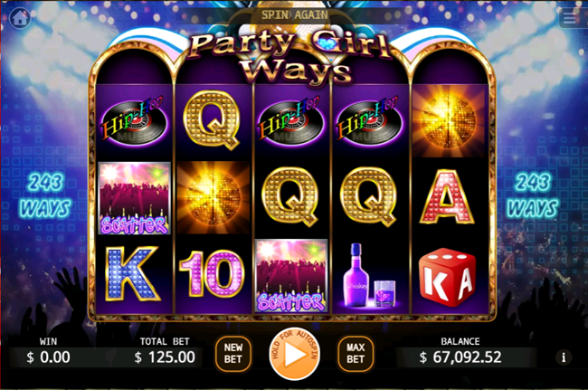Click the Hip-Hop record on the first reel
Viewport: 588px width, 390px height.
(134, 122)
